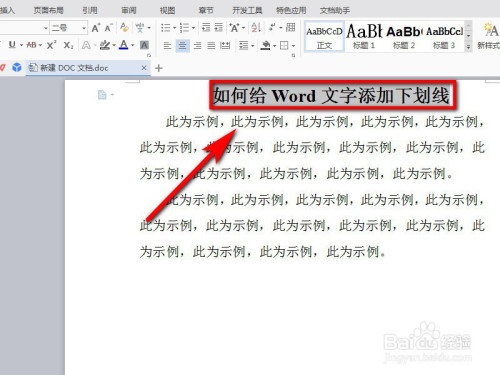Screen dimensions: 500x375
Task: Click the heading 如何给 Word 文字添加下划线
Action: pos(331,96)
